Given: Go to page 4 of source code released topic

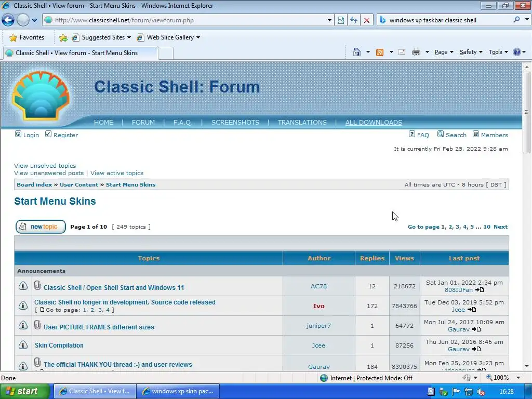Looking at the screenshot, I should (108, 310).
